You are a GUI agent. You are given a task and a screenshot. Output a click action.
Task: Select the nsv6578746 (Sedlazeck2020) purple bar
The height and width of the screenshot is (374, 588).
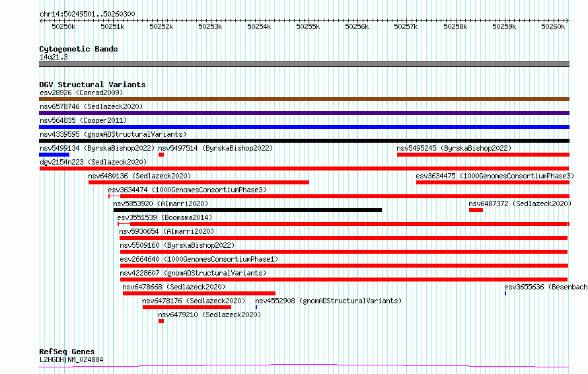(304, 113)
